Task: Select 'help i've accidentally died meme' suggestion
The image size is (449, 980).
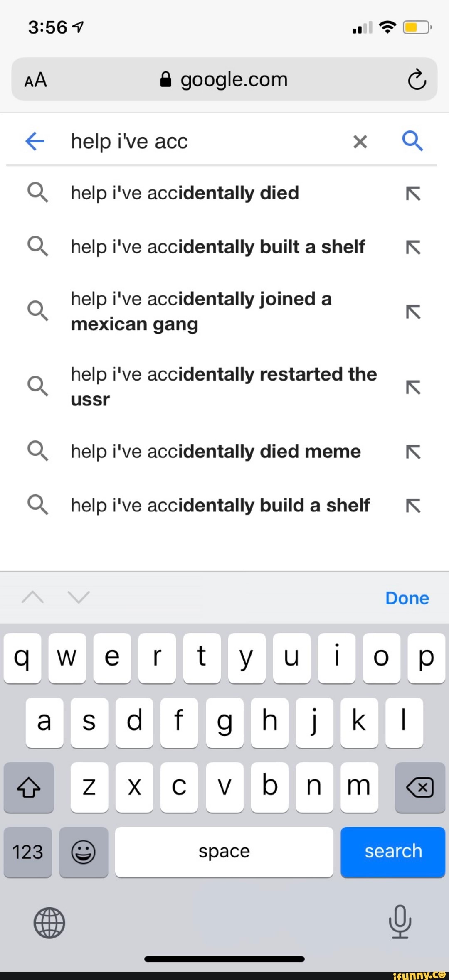Action: click(x=215, y=452)
